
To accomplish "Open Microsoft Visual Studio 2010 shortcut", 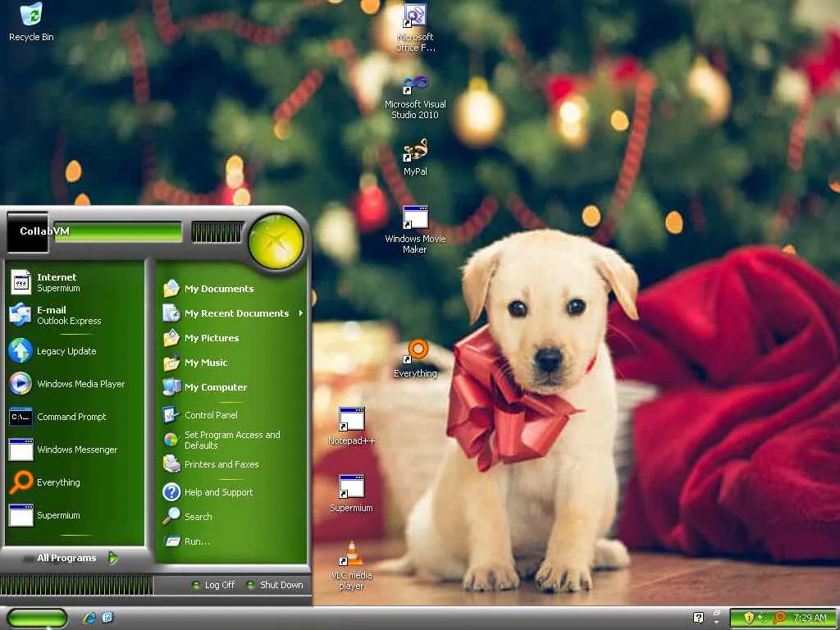I will click(x=414, y=97).
